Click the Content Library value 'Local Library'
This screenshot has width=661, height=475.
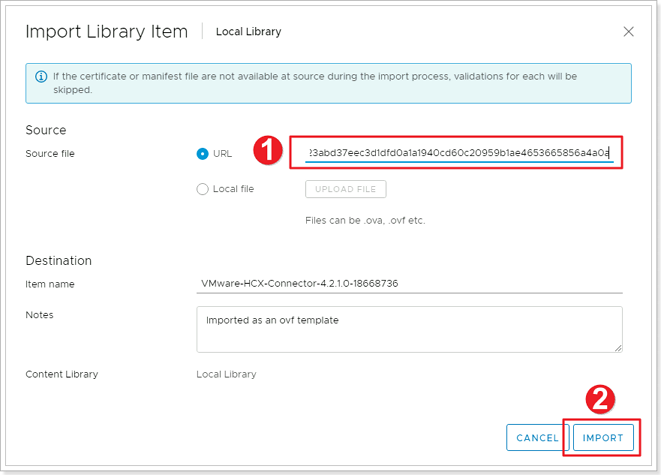(x=226, y=374)
